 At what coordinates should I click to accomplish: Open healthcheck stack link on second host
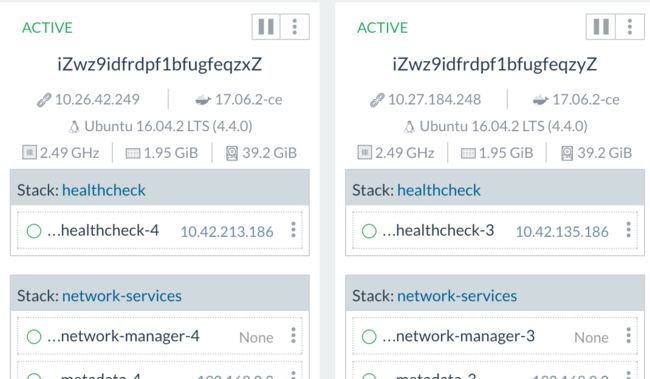tap(439, 190)
